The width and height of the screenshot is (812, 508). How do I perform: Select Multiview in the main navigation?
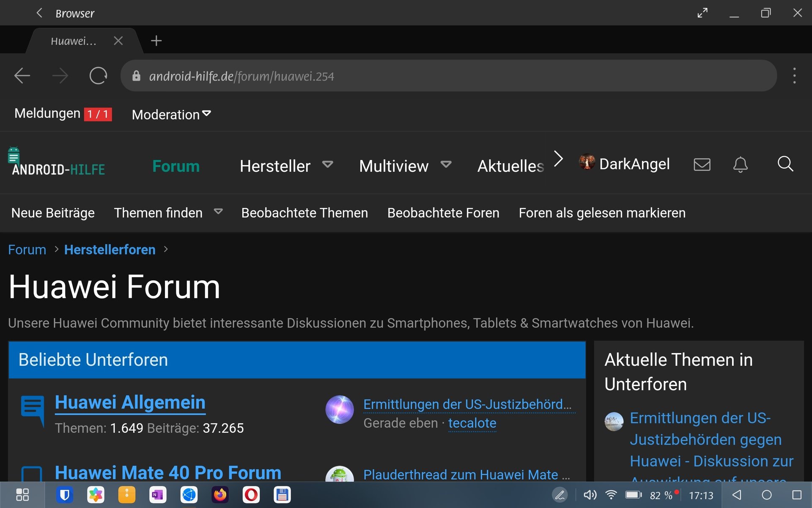(x=394, y=166)
